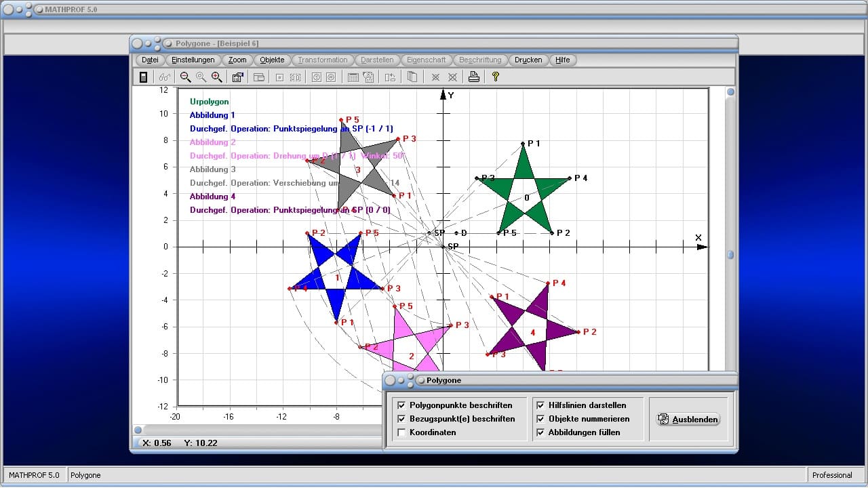868x488 pixels.
Task: Open the Einstellungen menu
Action: pos(193,60)
